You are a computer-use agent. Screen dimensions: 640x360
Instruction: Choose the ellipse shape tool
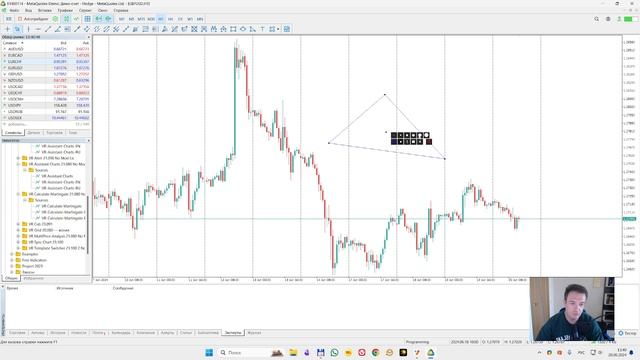click(x=243, y=29)
